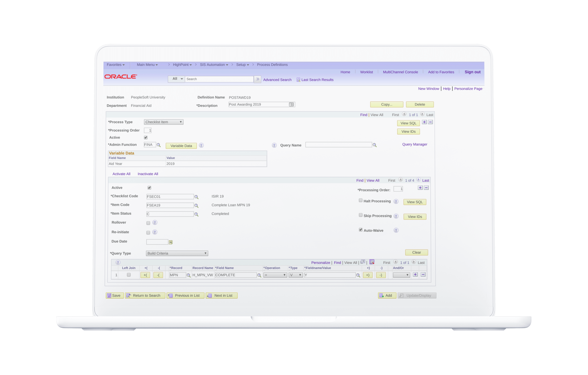
Task: Delete process type row with minus icon near View SQL
Action: click(x=431, y=122)
